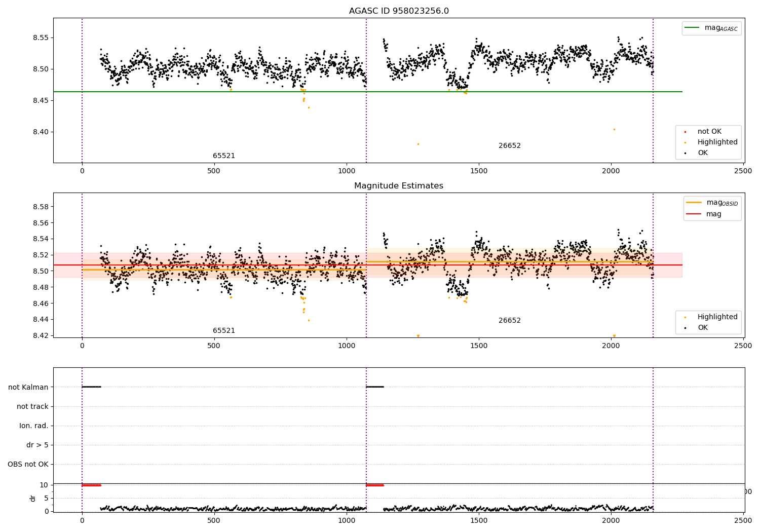Click the 8.44 y-axis tick label
Screen dimensions: 760x532
(41, 320)
